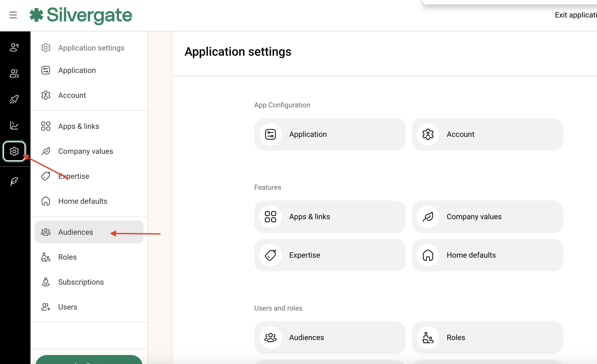This screenshot has height=364, width=597.
Task: Toggle the hamburger menu icon
Action: point(13,15)
